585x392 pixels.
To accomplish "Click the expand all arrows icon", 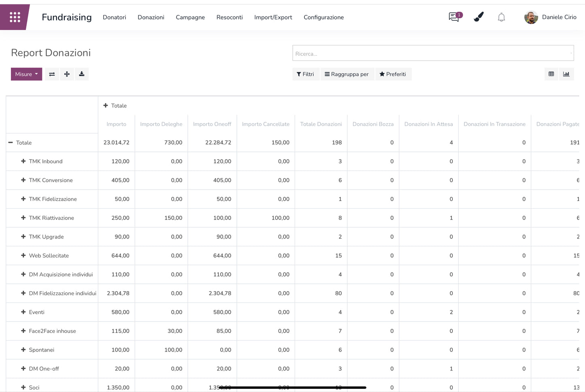I will tap(67, 74).
